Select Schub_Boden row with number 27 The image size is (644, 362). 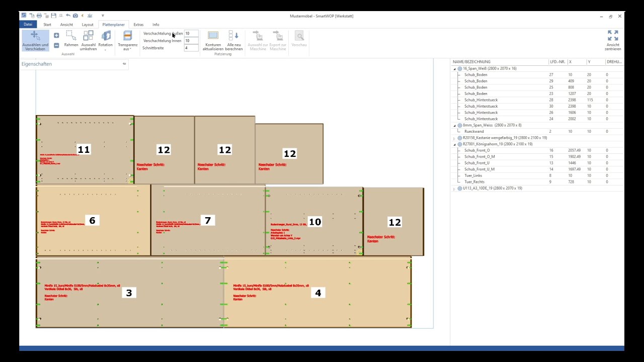[x=537, y=75]
